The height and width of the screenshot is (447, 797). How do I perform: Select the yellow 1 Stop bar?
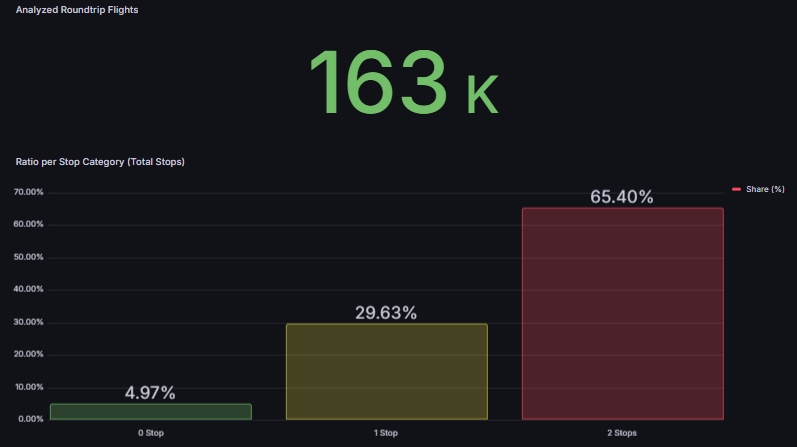pos(386,371)
